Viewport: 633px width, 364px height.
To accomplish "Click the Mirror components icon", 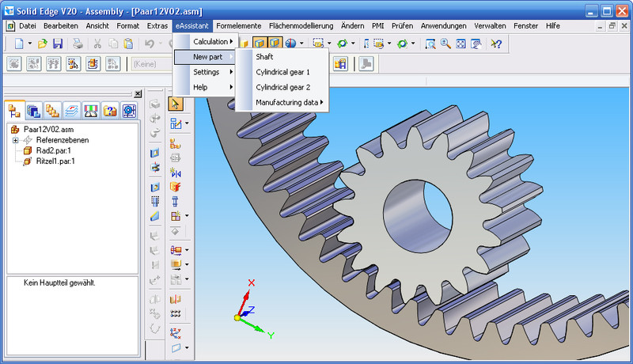I will click(176, 173).
